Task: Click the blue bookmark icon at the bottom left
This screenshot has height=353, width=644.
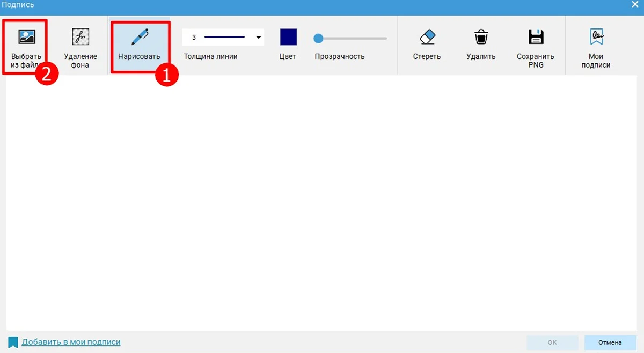Action: coord(13,342)
